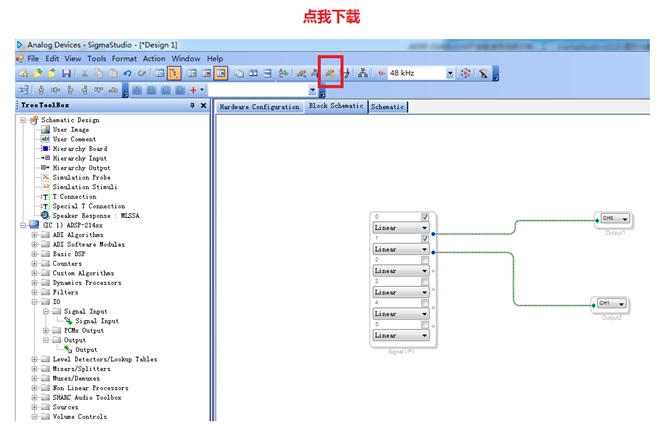Click the green hierarchy tree toolbar icon

click(x=363, y=73)
